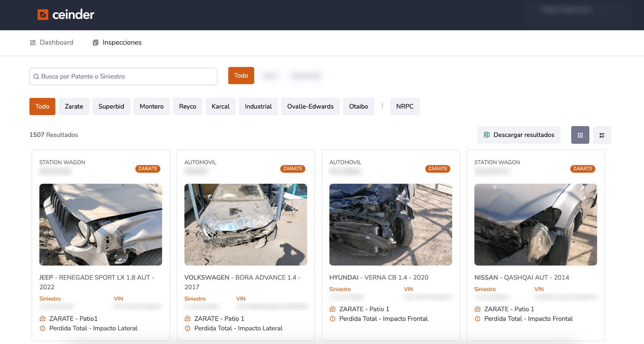Click the 1507 Resultados count text
Screen dimensions: 644x344
tap(54, 135)
